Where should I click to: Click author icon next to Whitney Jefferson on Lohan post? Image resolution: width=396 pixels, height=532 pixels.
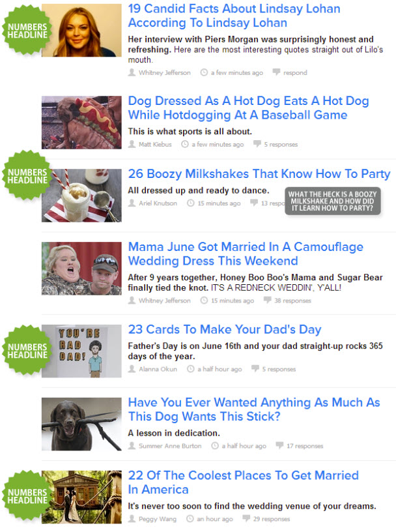[x=132, y=72]
